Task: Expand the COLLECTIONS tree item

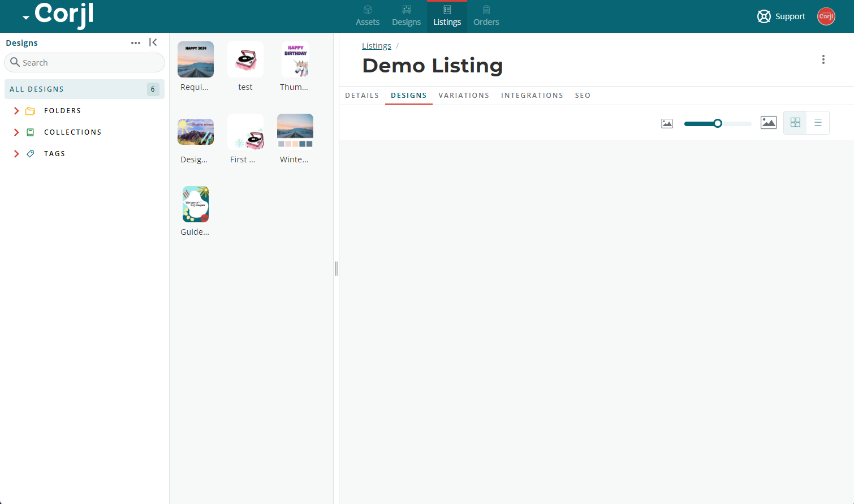Action: pos(16,132)
